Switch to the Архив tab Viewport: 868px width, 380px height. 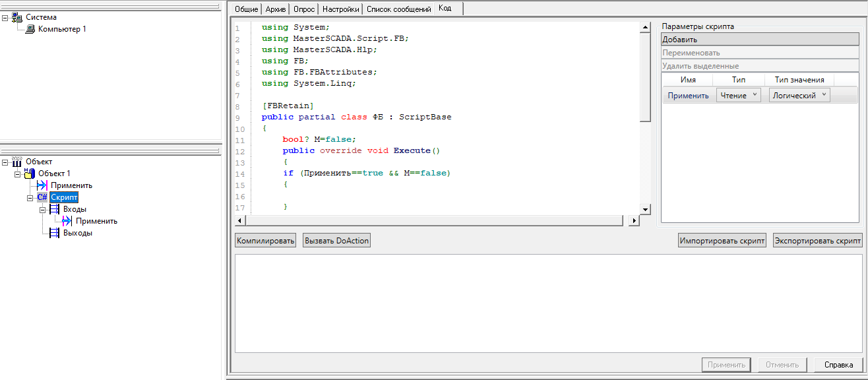[276, 9]
